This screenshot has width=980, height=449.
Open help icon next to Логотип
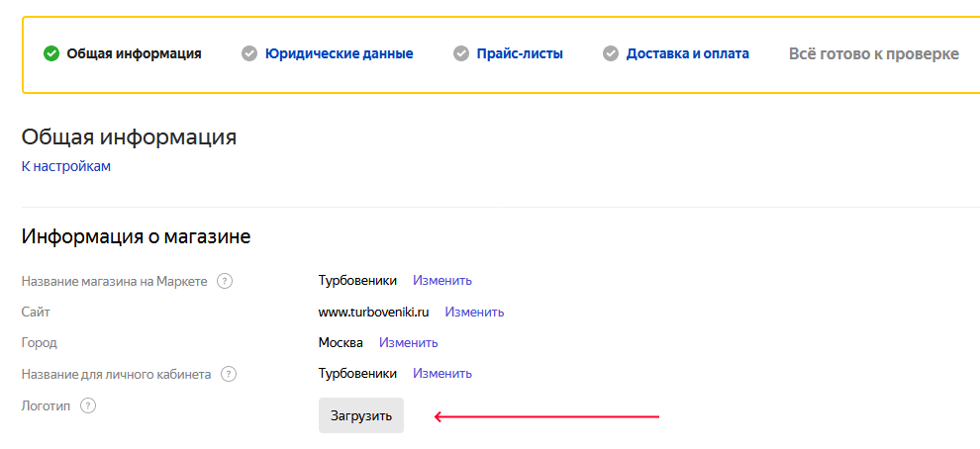coord(89,405)
